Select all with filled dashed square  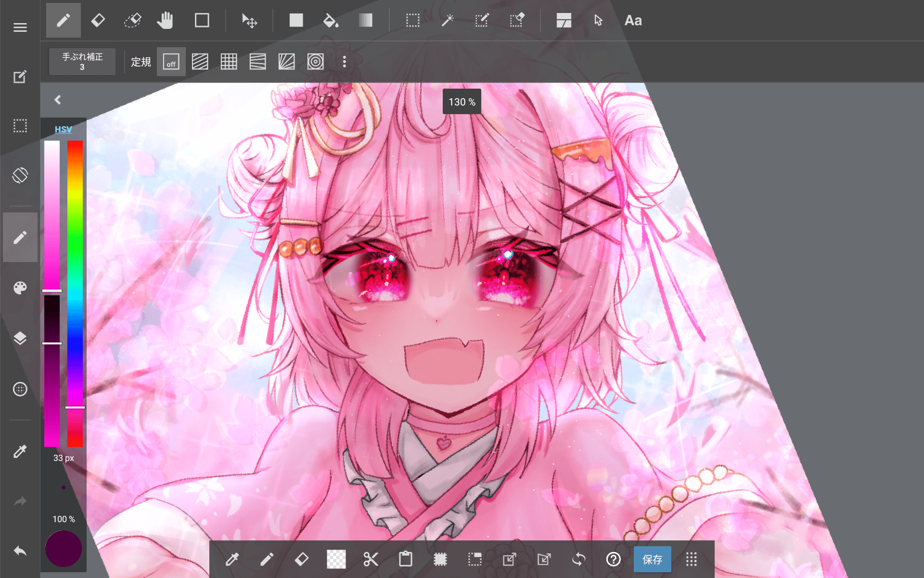[440, 559]
